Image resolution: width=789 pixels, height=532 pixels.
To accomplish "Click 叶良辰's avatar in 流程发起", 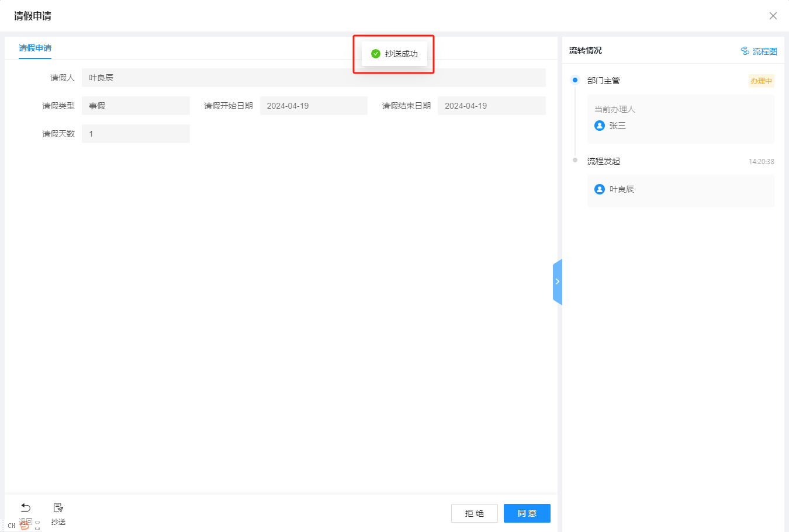I will (599, 189).
